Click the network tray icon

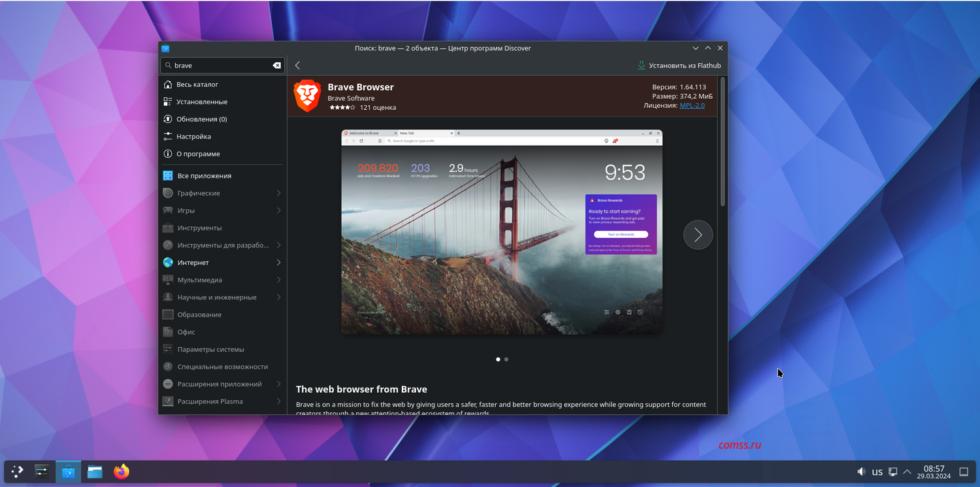click(x=892, y=472)
